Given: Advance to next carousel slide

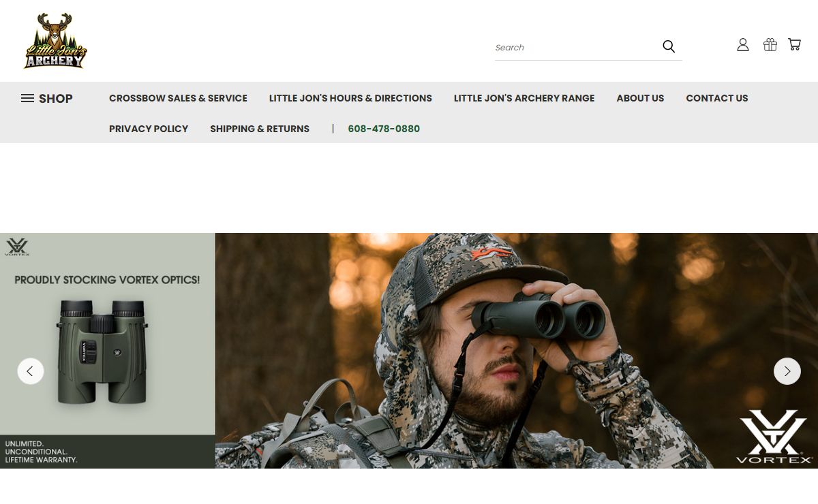Looking at the screenshot, I should [787, 371].
